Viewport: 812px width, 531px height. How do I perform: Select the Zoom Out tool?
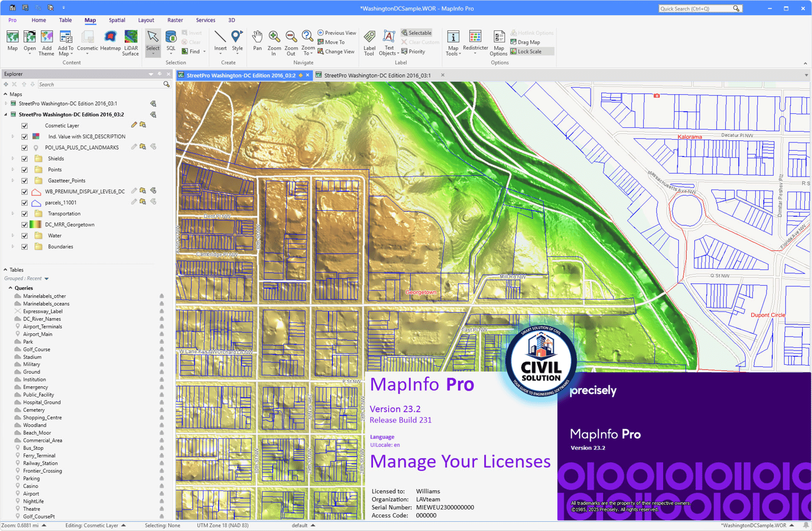pyautogui.click(x=291, y=42)
